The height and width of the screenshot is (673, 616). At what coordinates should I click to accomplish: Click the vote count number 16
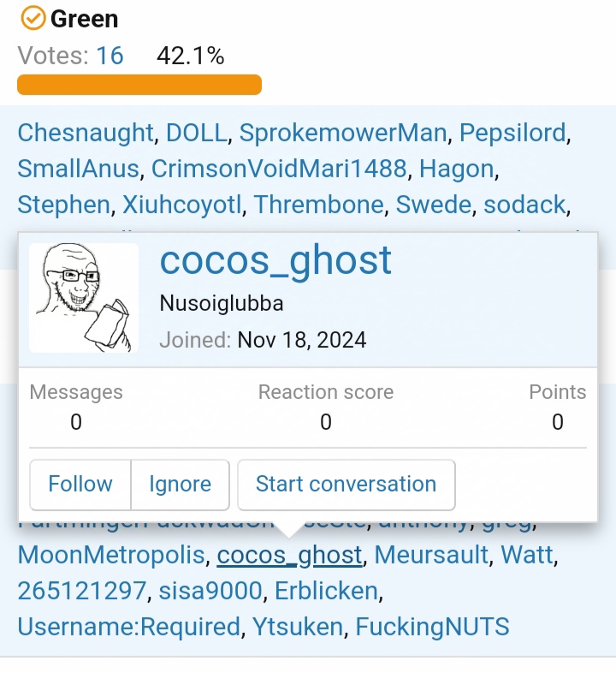pyautogui.click(x=110, y=56)
